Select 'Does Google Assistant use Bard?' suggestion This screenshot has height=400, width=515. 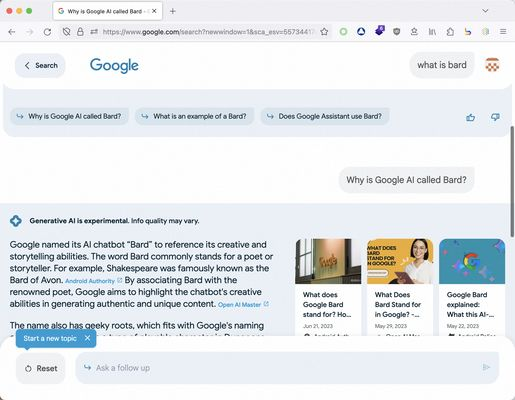click(325, 116)
